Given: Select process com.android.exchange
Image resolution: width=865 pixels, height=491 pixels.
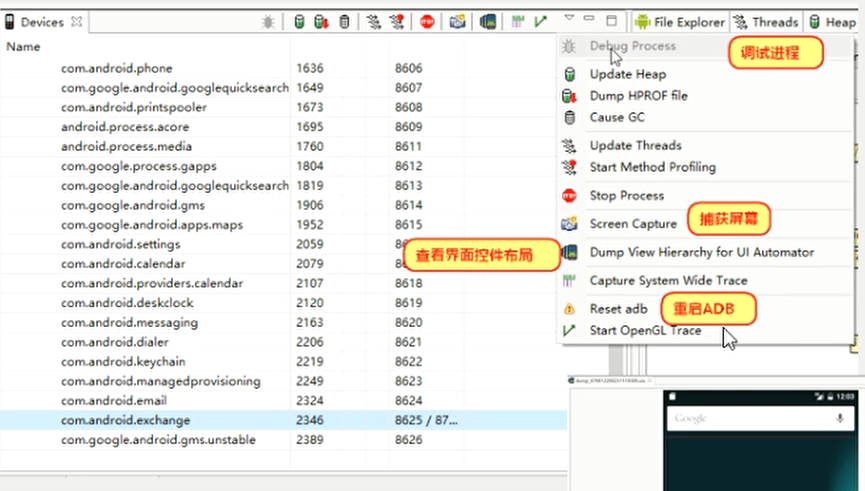Looking at the screenshot, I should (x=125, y=420).
